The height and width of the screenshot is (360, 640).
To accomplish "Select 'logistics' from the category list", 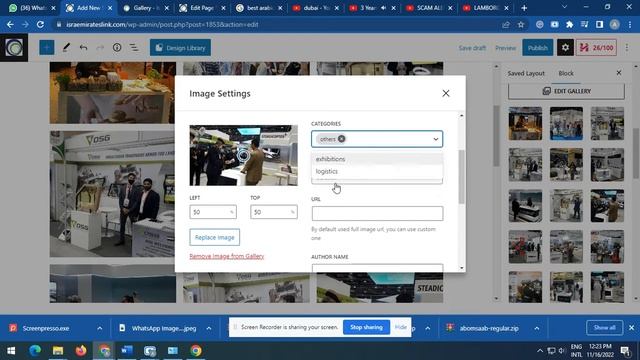I will pos(377,171).
